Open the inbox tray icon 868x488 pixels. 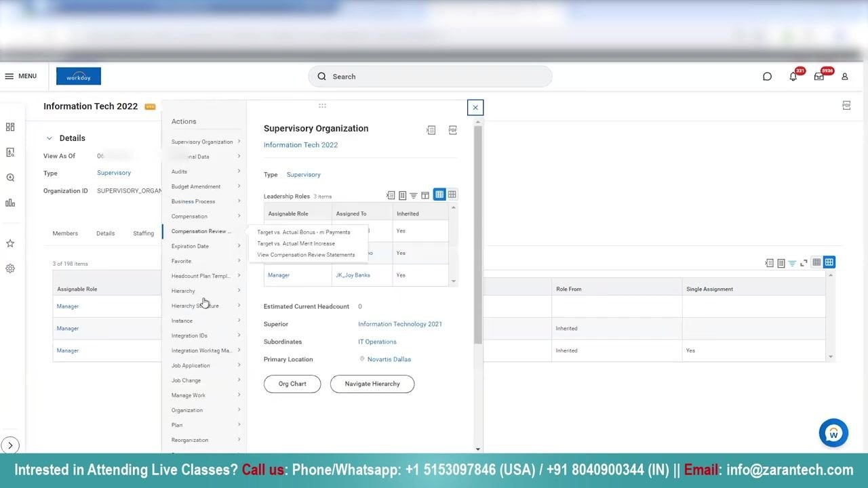click(819, 77)
